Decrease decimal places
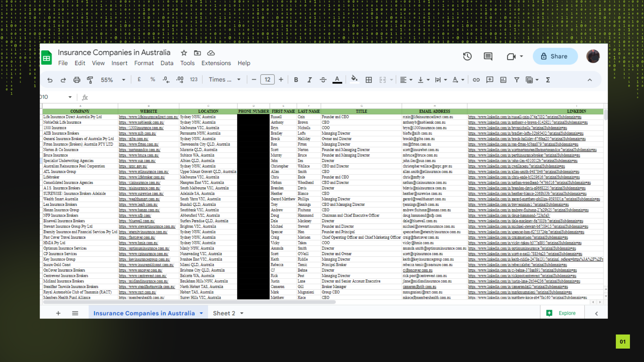Image resolution: width=644 pixels, height=362 pixels. [166, 80]
